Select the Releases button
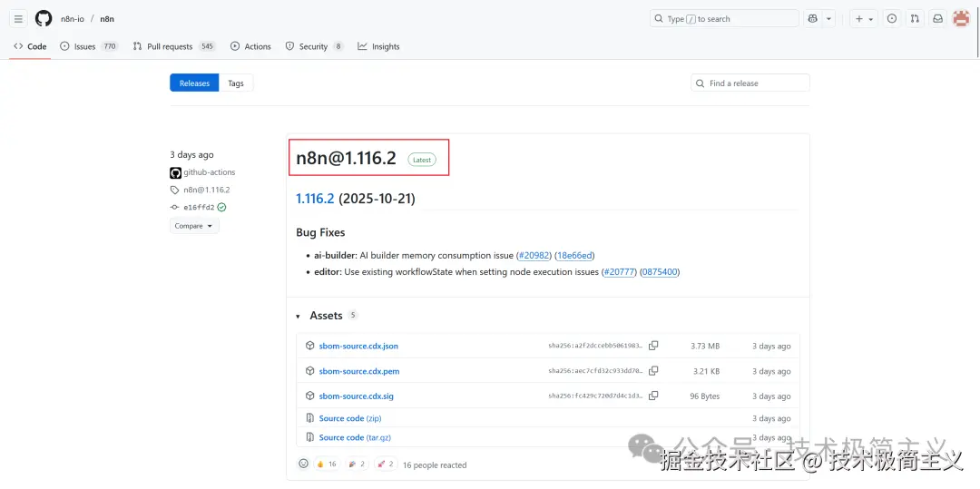The height and width of the screenshot is (489, 980). (x=194, y=83)
